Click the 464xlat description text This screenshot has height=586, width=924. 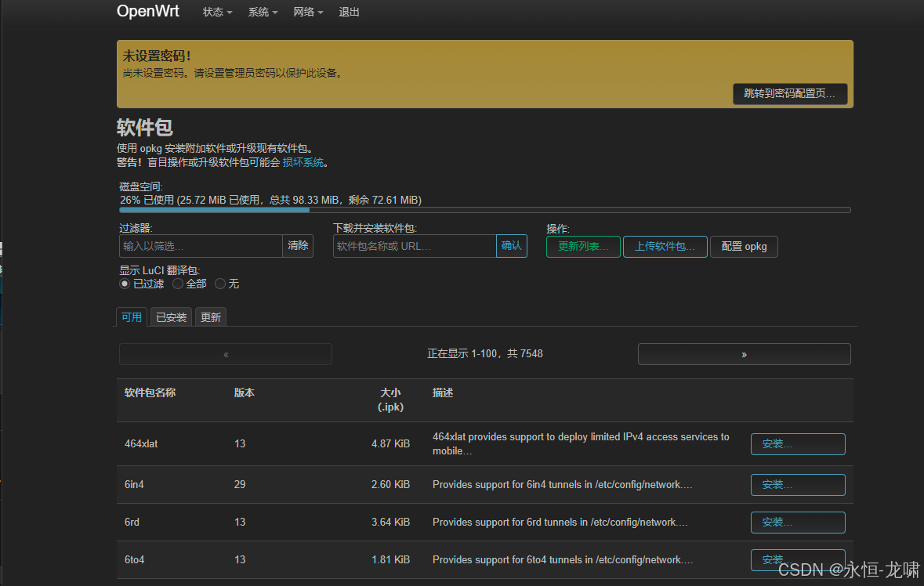(581, 444)
